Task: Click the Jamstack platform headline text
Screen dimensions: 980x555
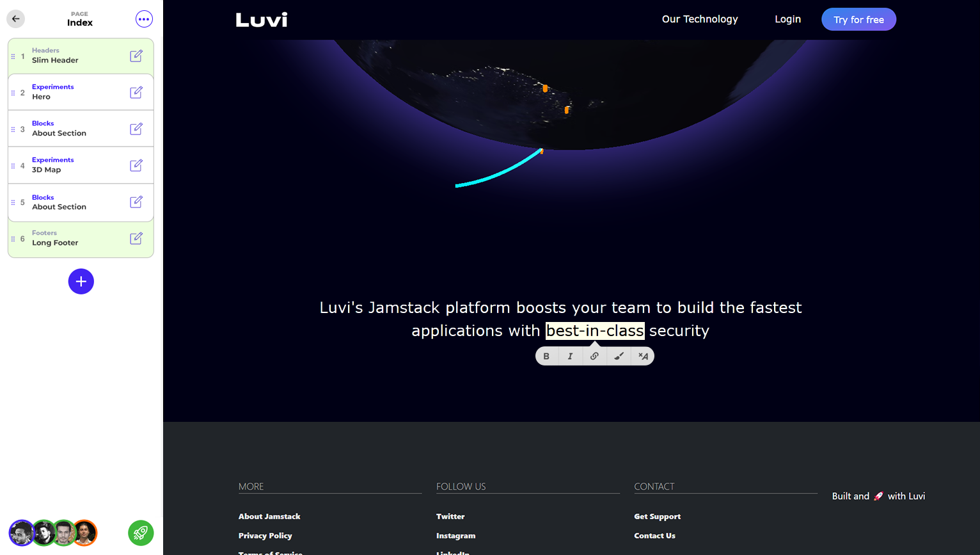Action: [560, 319]
